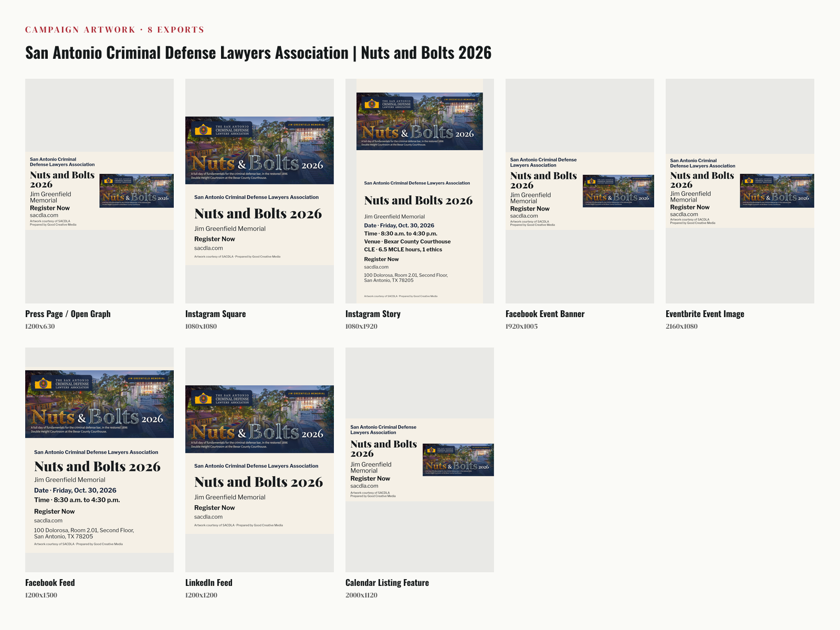Open the Facebook Feed artwork thumbnail
840x630 pixels.
coord(99,460)
